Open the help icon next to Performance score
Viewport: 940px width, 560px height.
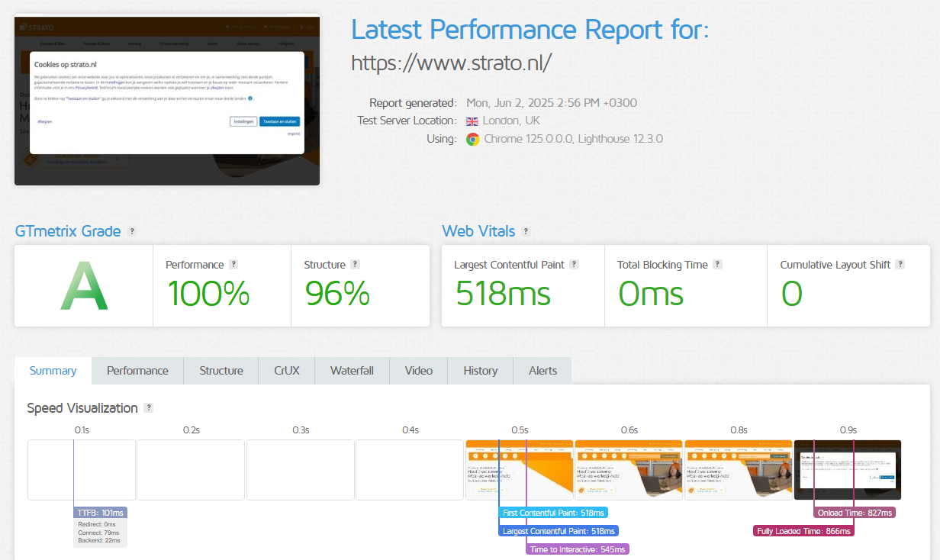(233, 264)
